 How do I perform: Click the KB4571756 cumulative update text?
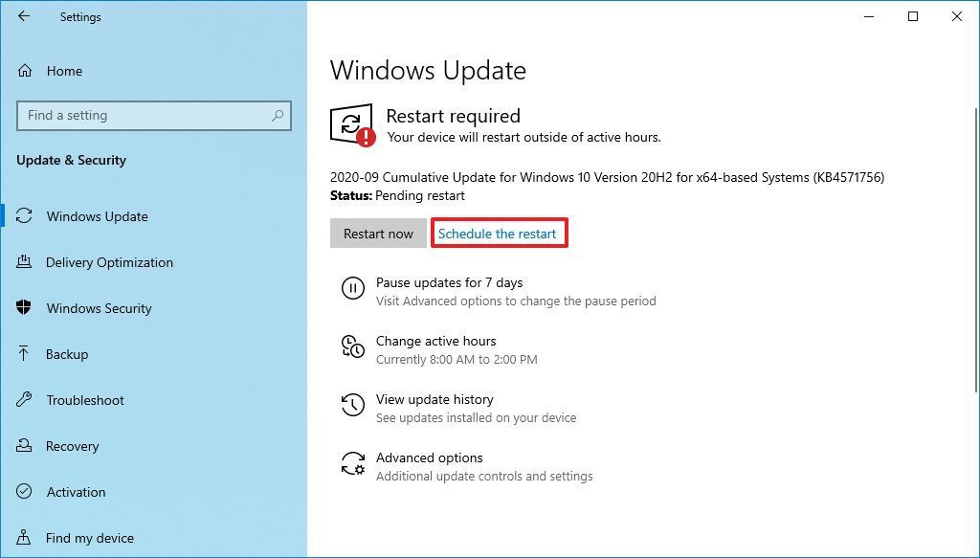(608, 177)
